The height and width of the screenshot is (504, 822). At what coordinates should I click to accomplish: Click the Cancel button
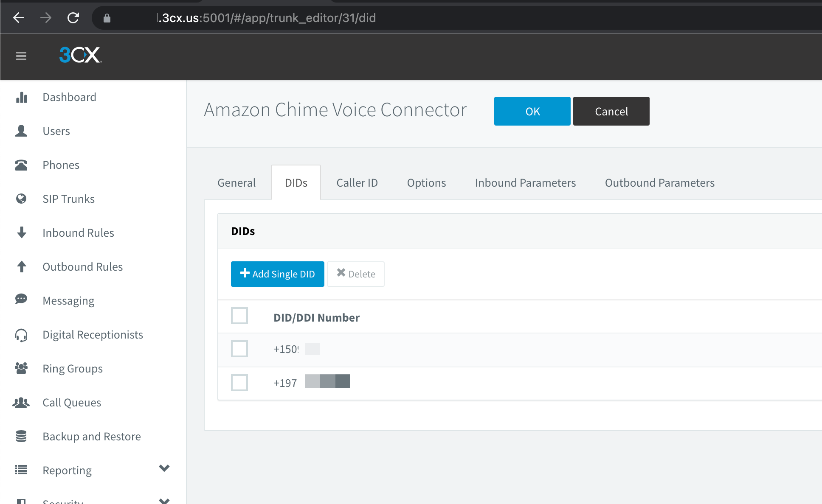611,111
